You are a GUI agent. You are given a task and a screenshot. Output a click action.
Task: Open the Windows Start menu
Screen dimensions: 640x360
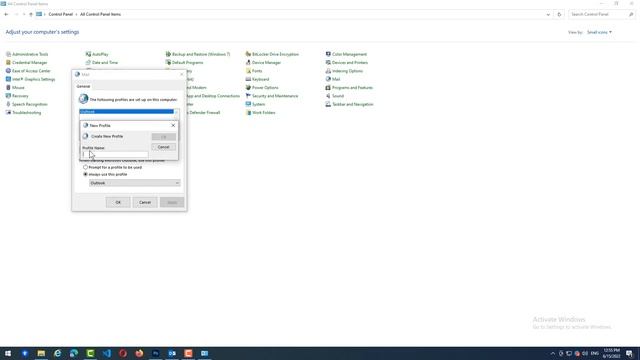coord(8,353)
